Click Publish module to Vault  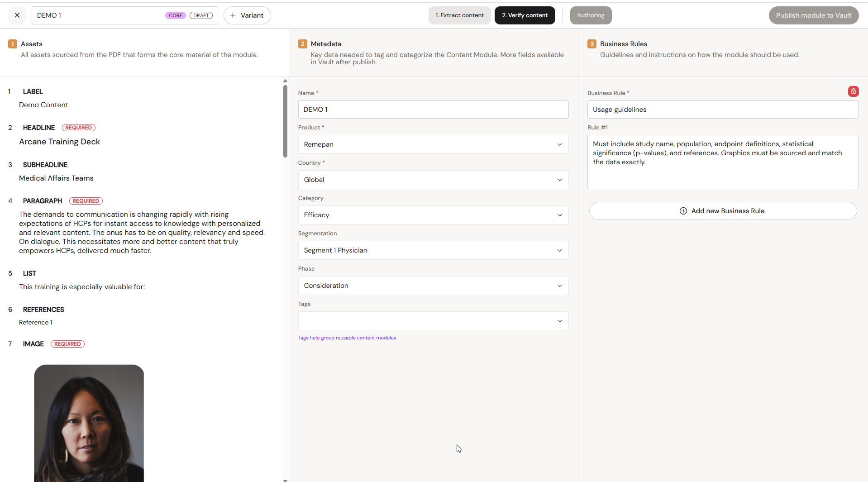(813, 15)
